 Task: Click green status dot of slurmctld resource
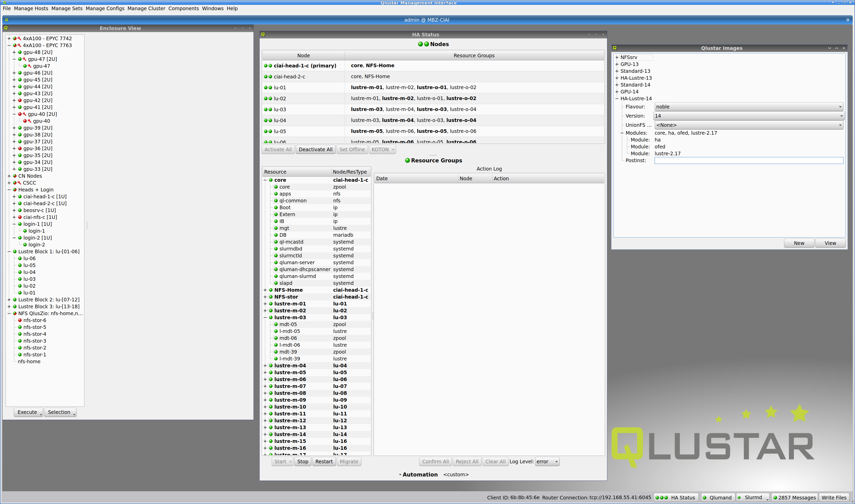[276, 256]
